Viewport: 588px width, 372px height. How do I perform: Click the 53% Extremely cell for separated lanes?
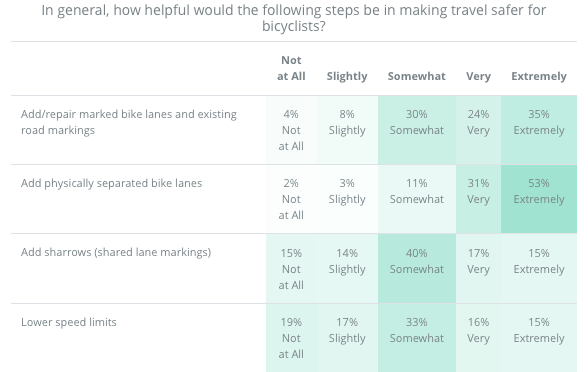[x=538, y=199]
